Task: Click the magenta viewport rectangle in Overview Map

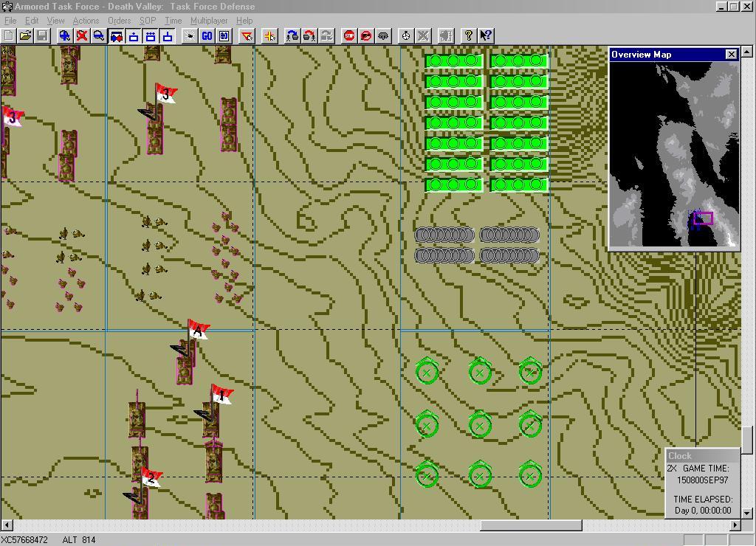Action: point(704,218)
